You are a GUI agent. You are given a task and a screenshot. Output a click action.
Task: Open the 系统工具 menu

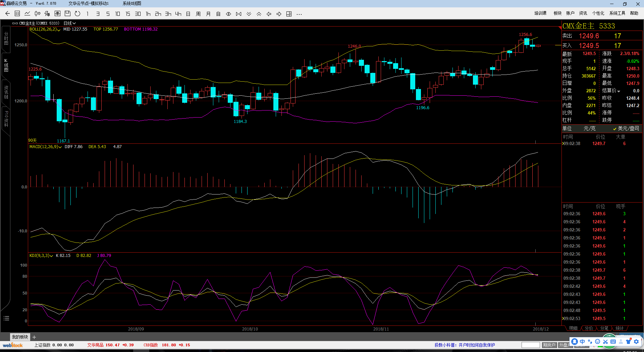pyautogui.click(x=617, y=13)
